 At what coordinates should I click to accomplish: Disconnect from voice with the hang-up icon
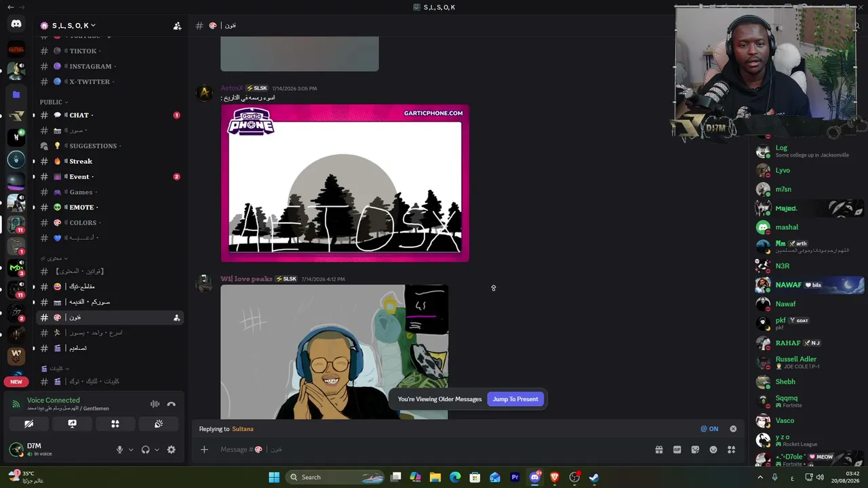click(x=171, y=404)
